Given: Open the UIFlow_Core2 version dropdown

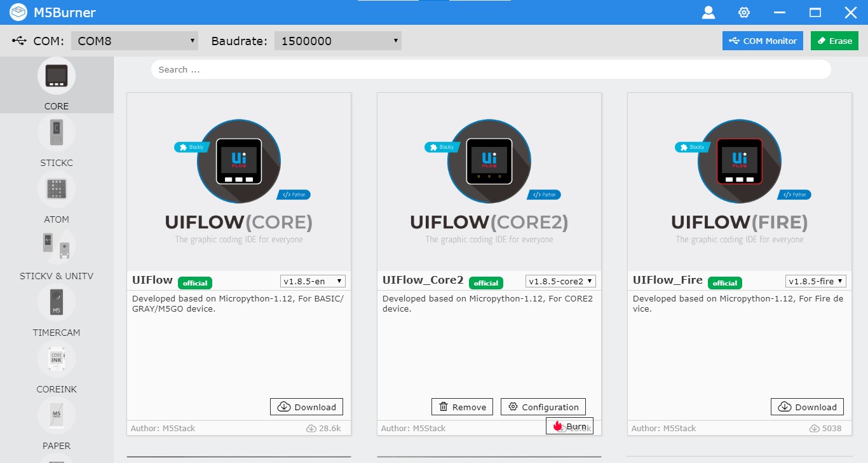Looking at the screenshot, I should [x=560, y=280].
